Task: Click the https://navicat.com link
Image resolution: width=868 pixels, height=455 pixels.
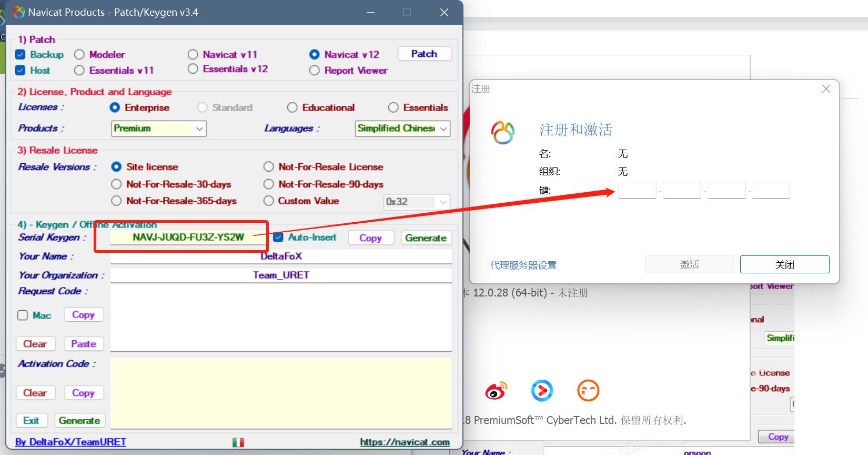Action: tap(405, 442)
